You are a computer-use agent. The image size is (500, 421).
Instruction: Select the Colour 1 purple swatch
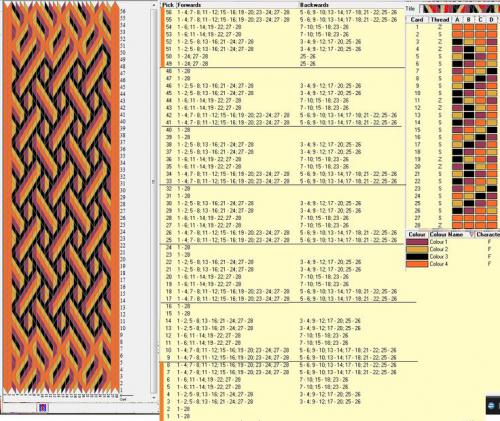point(417,242)
